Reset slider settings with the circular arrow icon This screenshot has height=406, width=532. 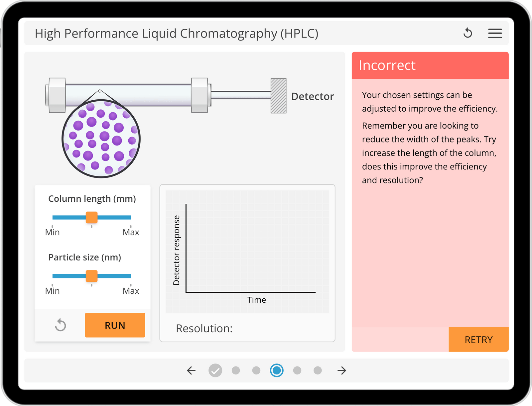click(x=60, y=325)
